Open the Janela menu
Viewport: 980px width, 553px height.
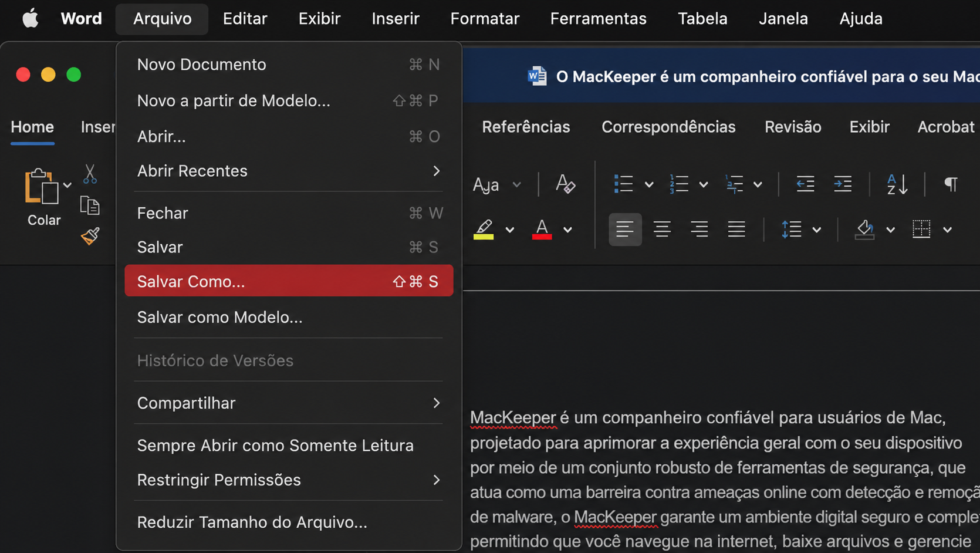783,19
